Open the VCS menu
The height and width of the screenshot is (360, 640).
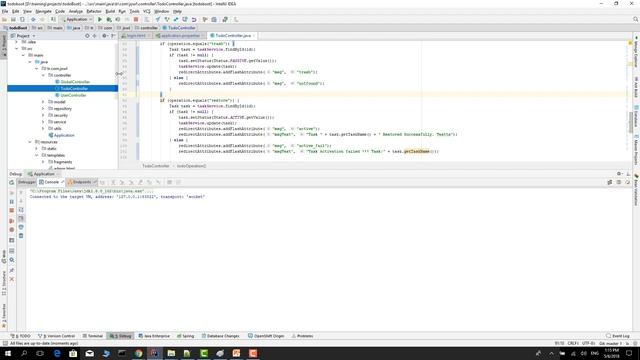point(147,11)
